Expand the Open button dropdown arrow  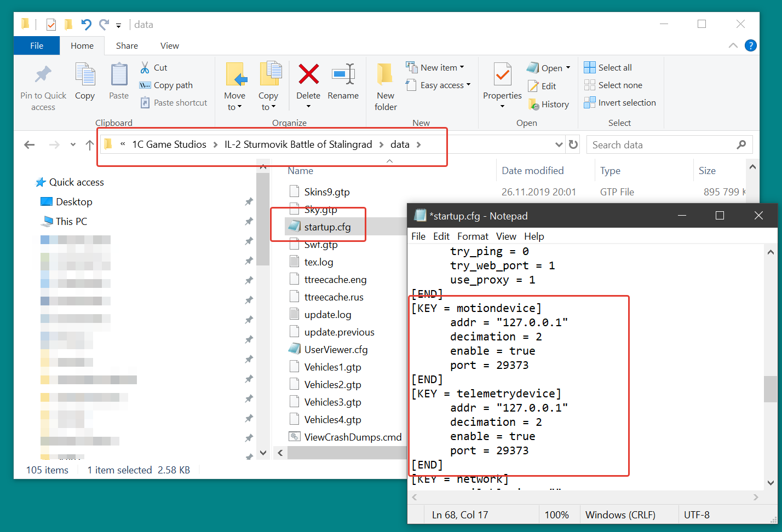click(568, 68)
